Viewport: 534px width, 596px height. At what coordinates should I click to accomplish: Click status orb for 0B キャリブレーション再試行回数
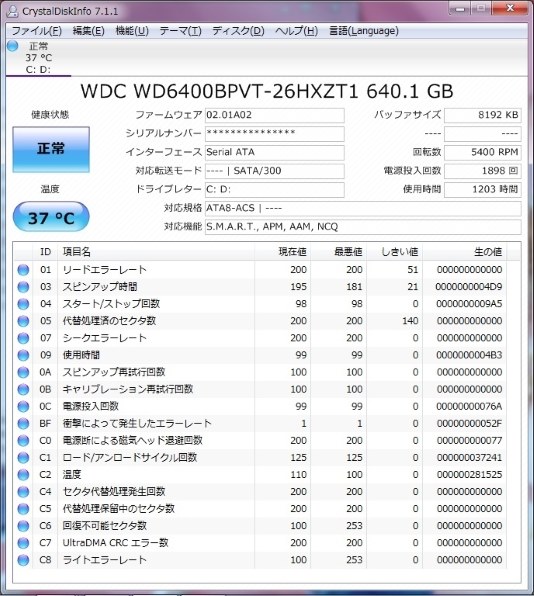(x=23, y=390)
